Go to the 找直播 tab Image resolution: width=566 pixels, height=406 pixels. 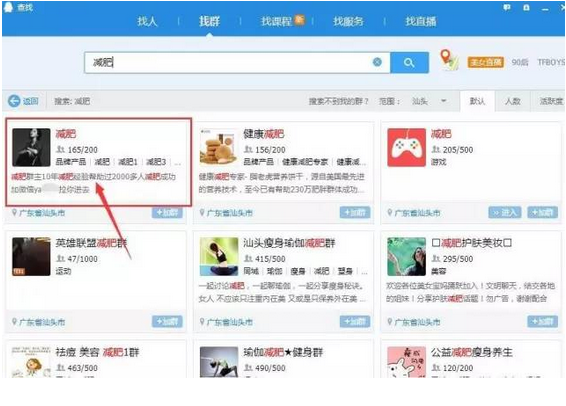421,21
